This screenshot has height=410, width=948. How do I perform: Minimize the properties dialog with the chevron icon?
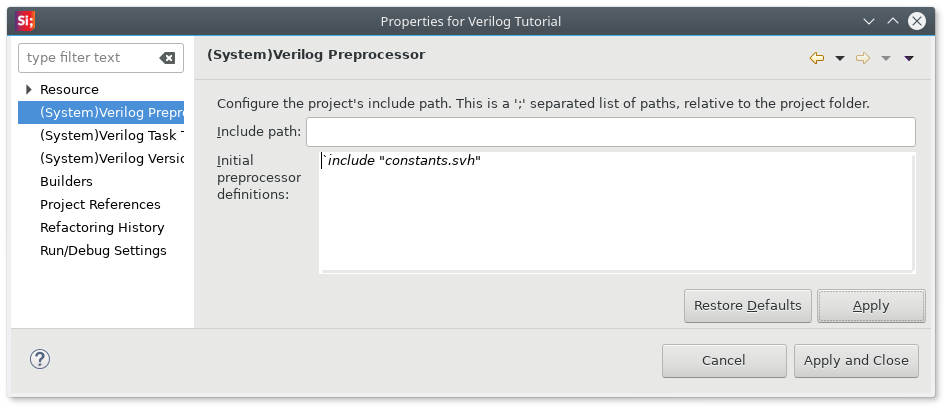pyautogui.click(x=869, y=21)
